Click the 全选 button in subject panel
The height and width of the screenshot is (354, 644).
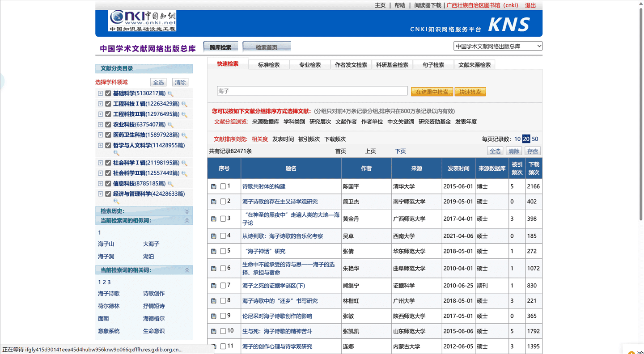click(x=158, y=82)
